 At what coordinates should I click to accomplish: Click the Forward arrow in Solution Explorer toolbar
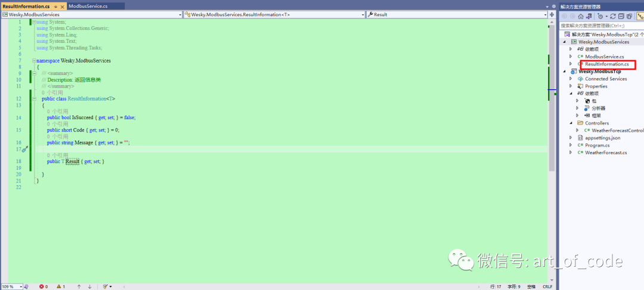[572, 17]
